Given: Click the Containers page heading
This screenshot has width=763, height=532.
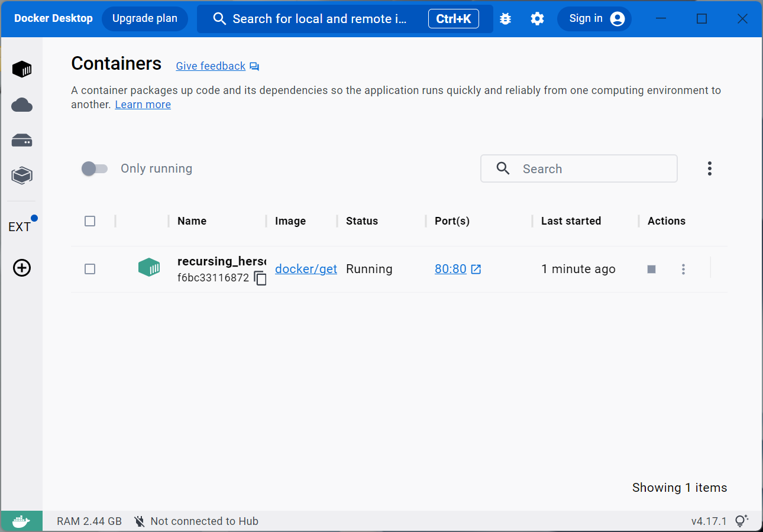Looking at the screenshot, I should (117, 63).
